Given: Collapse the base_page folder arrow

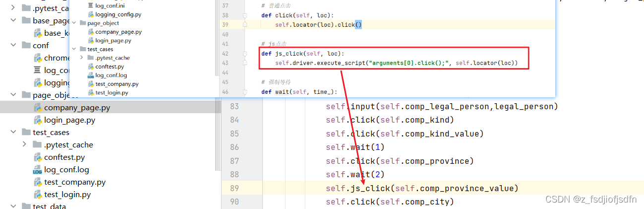Looking at the screenshot, I should point(12,21).
